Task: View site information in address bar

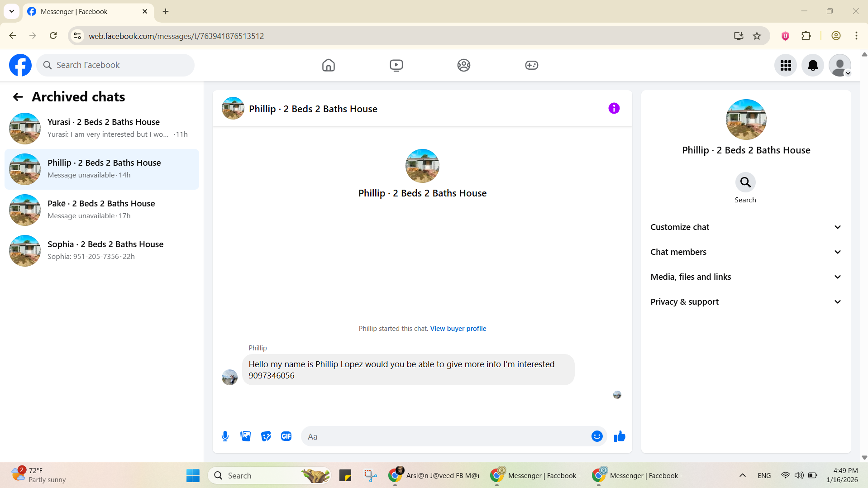Action: [78, 36]
